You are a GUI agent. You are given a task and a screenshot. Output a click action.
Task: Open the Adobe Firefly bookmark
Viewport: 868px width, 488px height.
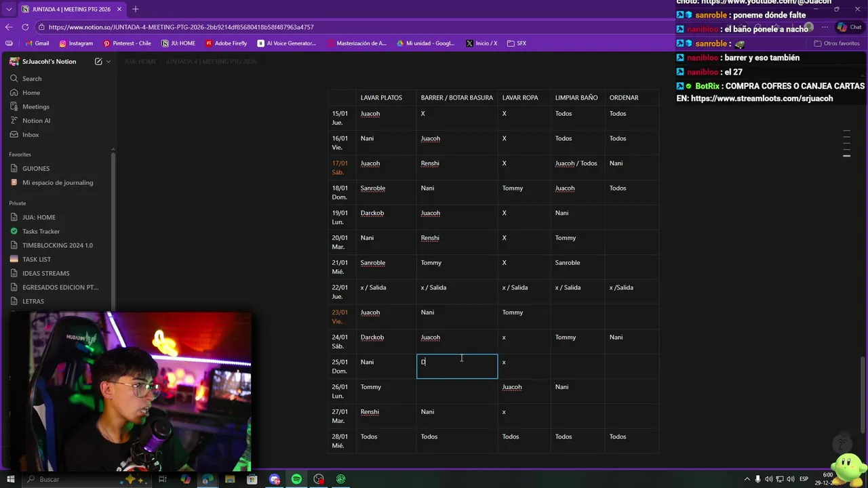pos(226,43)
